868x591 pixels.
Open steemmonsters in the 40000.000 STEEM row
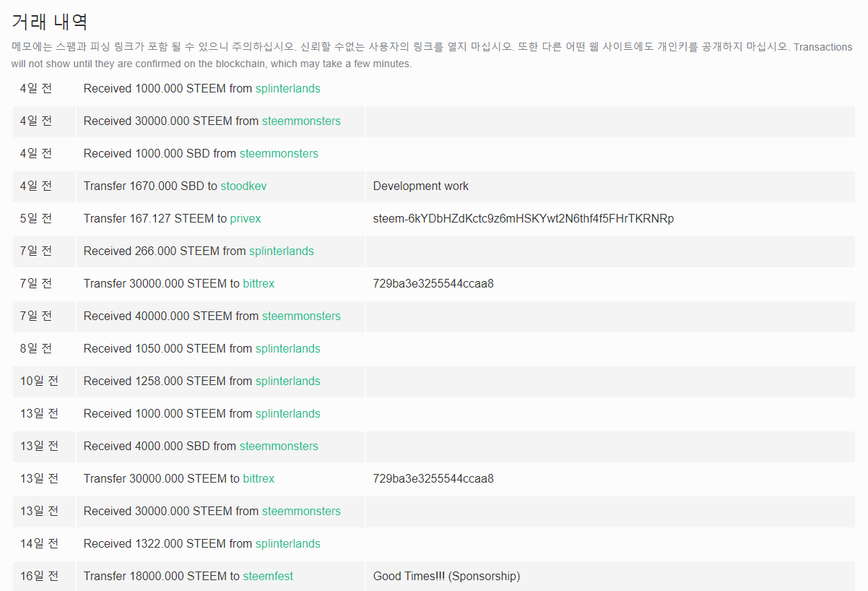(x=301, y=316)
